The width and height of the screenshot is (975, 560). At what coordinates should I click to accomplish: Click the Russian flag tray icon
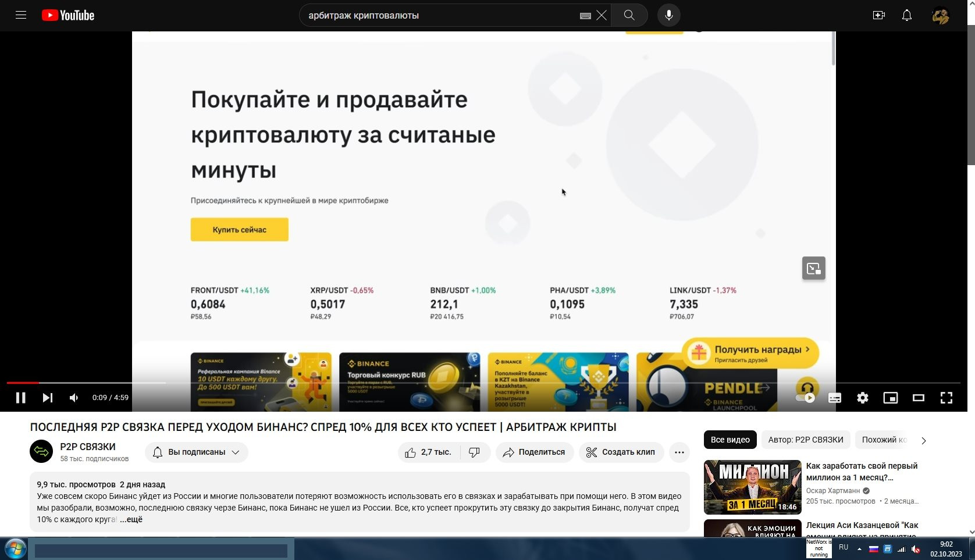pos(873,549)
